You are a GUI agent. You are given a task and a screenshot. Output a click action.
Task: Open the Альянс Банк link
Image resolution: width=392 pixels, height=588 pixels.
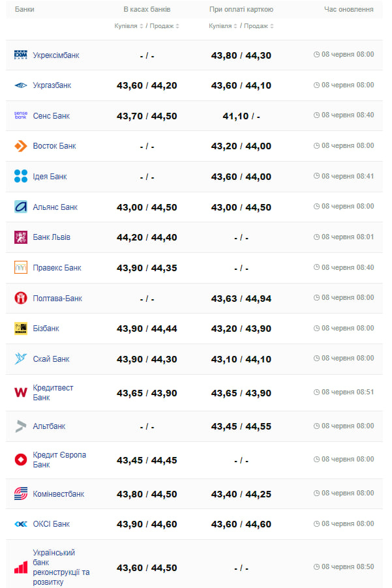click(55, 207)
